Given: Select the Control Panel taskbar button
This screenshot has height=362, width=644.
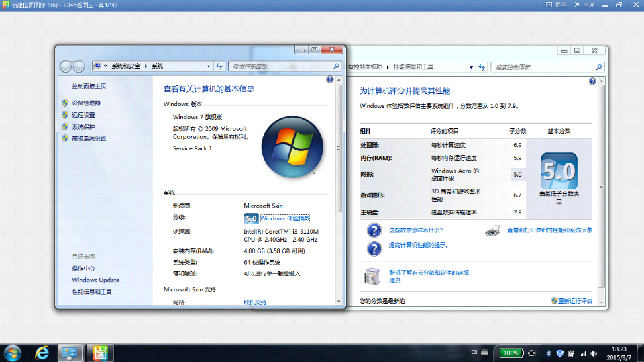Looking at the screenshot, I should 69,353.
